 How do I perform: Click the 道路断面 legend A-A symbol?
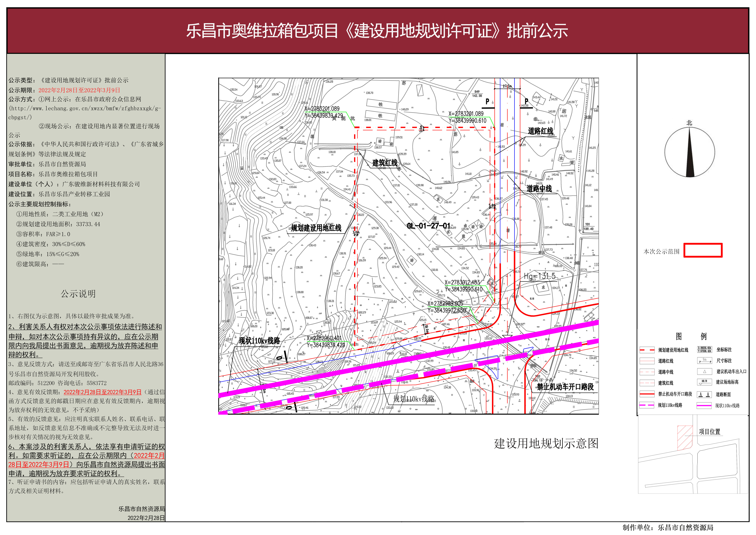pyautogui.click(x=705, y=394)
